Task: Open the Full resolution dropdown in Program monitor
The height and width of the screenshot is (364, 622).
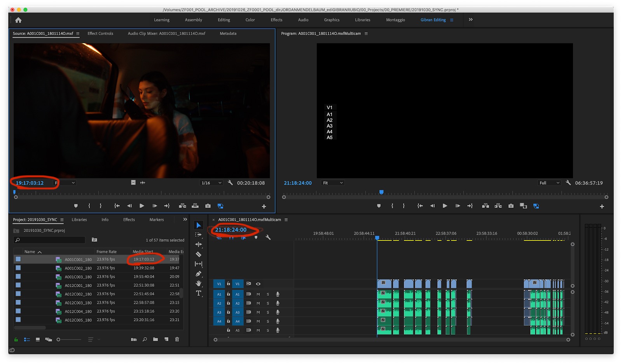Action: pos(549,183)
